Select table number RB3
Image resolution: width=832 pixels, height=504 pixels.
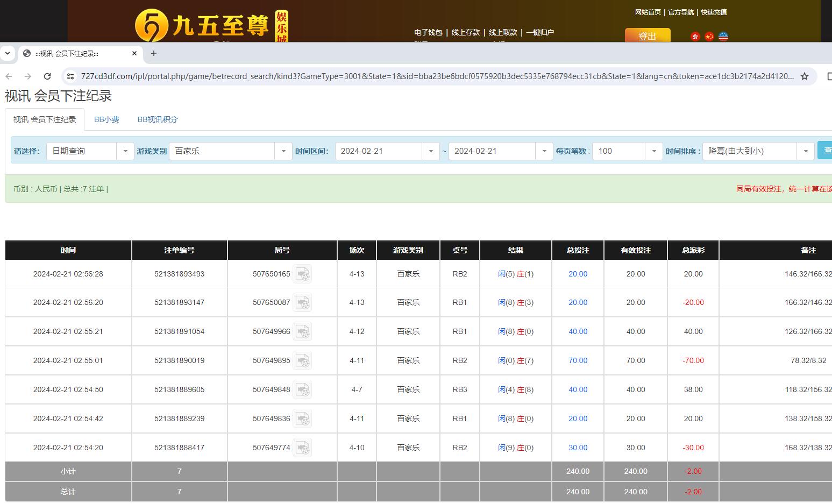pyautogui.click(x=460, y=389)
